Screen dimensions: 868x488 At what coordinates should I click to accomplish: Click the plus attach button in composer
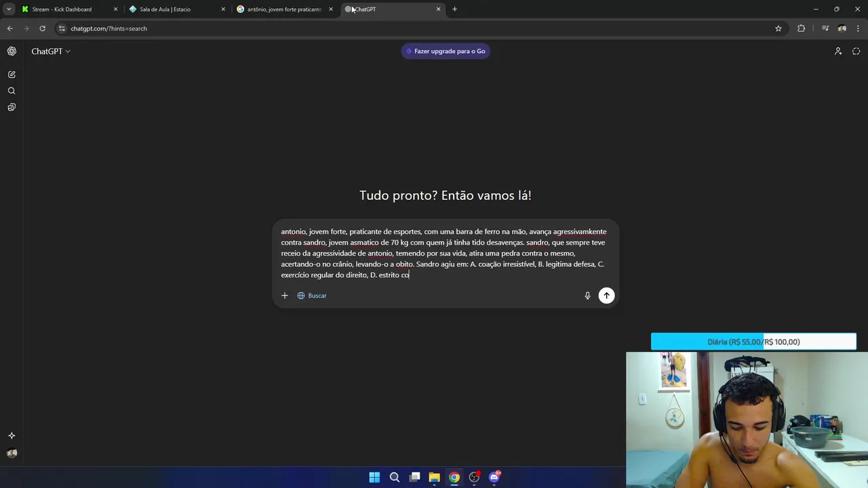coord(285,296)
